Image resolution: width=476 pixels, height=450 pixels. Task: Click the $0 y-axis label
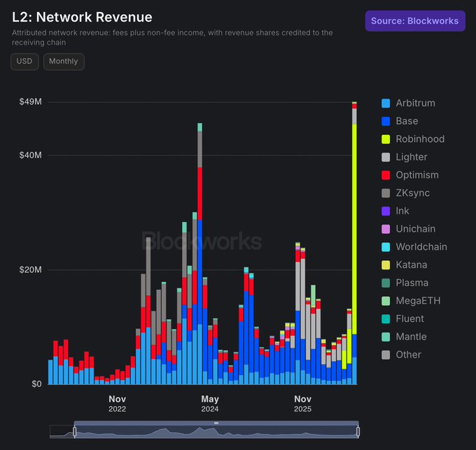(x=36, y=384)
